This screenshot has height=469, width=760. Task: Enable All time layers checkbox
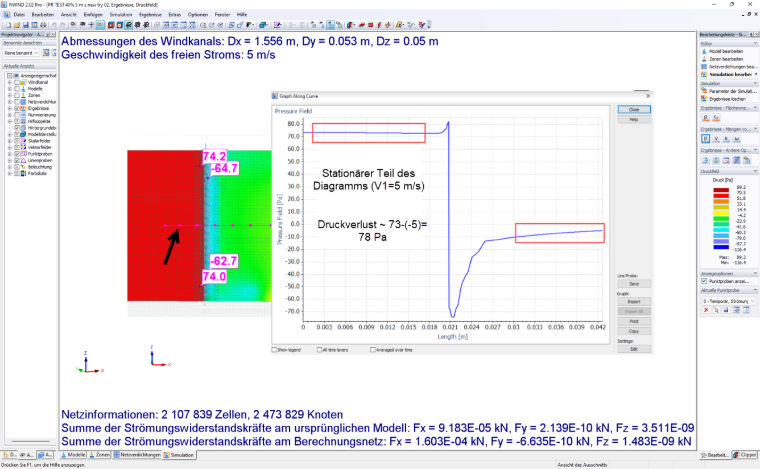319,350
